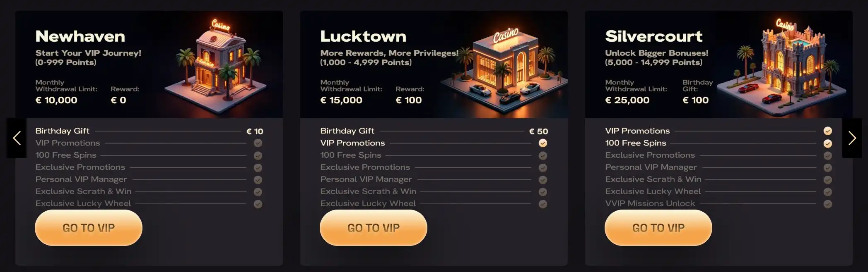Click Newhaven's Exclusive Lucky Wheel check icon
Screen dimensions: 868x272
point(258,204)
